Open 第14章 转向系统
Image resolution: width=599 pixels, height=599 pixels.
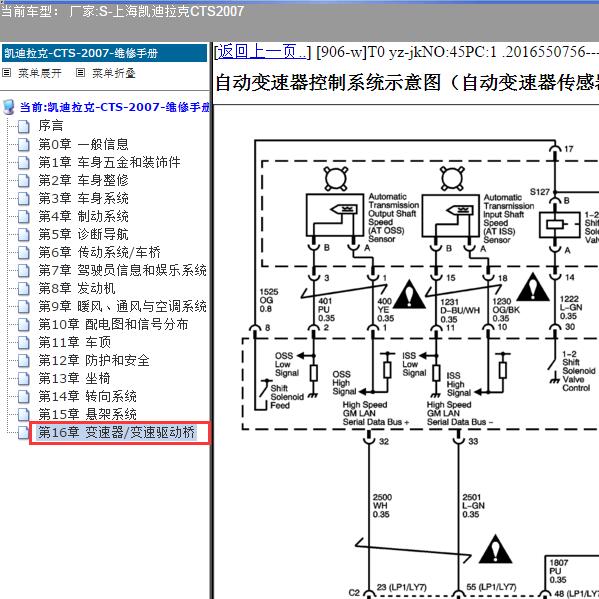(x=87, y=396)
